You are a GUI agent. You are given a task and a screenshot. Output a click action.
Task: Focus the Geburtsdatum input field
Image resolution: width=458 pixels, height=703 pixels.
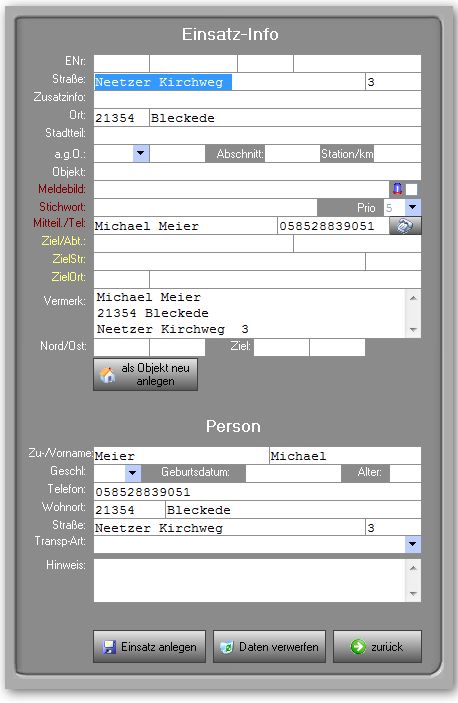tap(293, 473)
